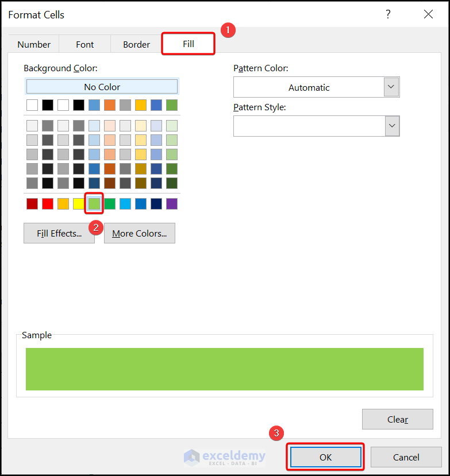Open the Font tab

[85, 44]
